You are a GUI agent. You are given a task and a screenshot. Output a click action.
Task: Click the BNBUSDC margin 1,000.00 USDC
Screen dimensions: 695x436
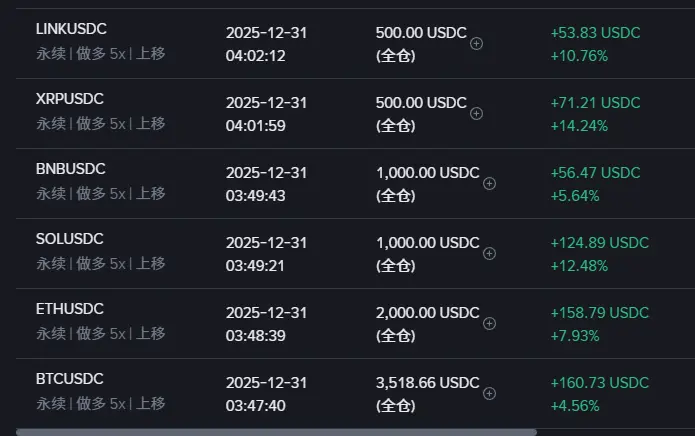(x=427, y=173)
